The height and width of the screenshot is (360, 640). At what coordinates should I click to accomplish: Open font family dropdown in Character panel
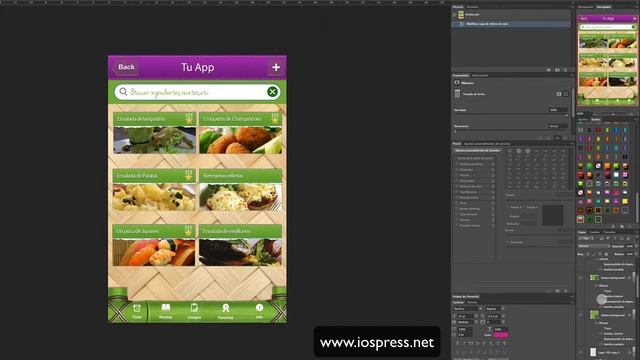point(480,309)
